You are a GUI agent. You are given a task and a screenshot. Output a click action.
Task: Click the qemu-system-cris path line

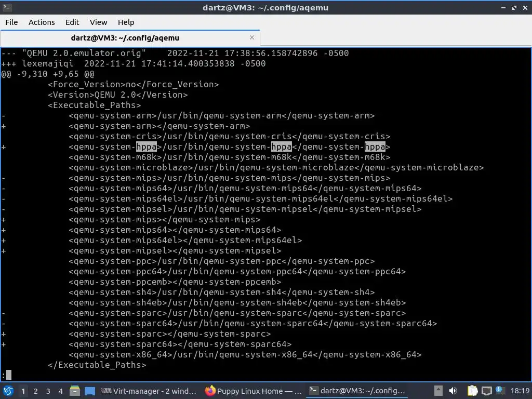coord(229,137)
